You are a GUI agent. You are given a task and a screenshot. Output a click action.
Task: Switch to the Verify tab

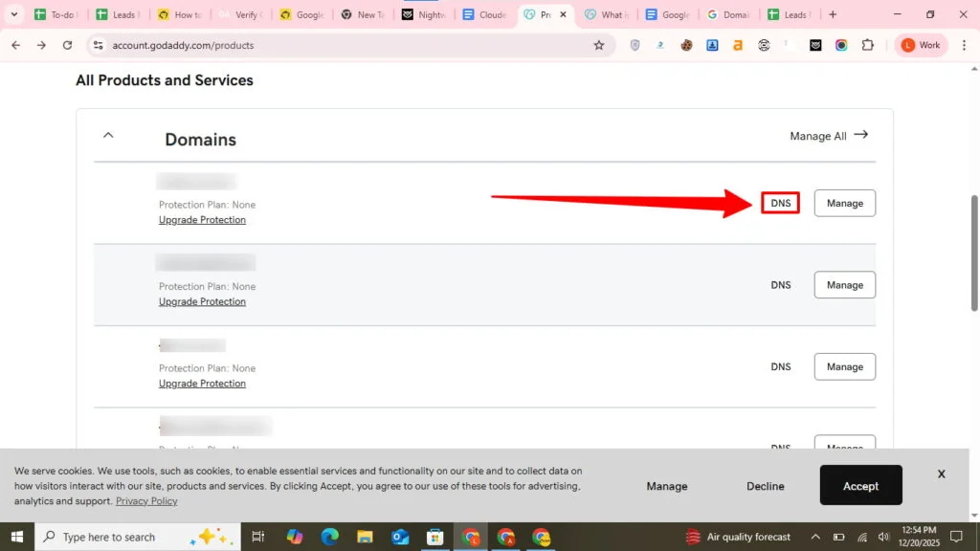click(x=240, y=14)
